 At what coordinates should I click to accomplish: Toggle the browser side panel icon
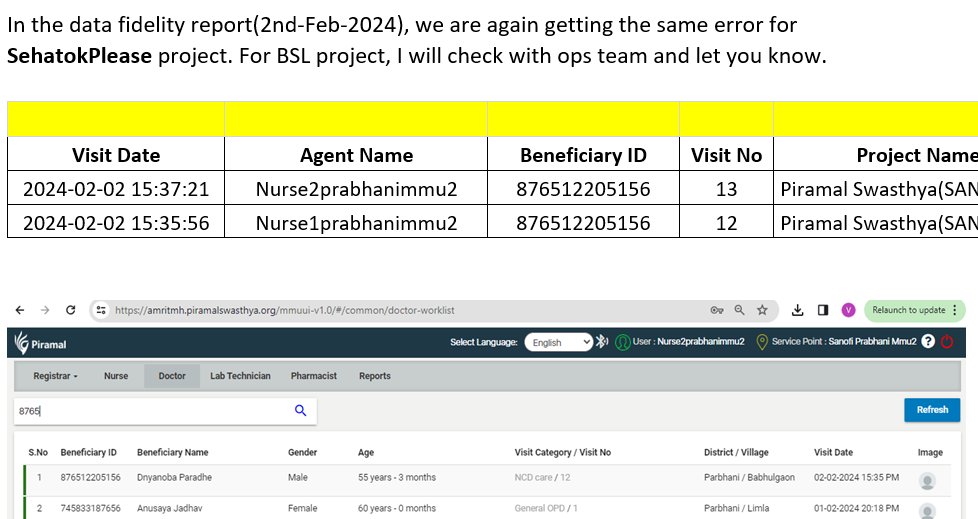pyautogui.click(x=823, y=310)
